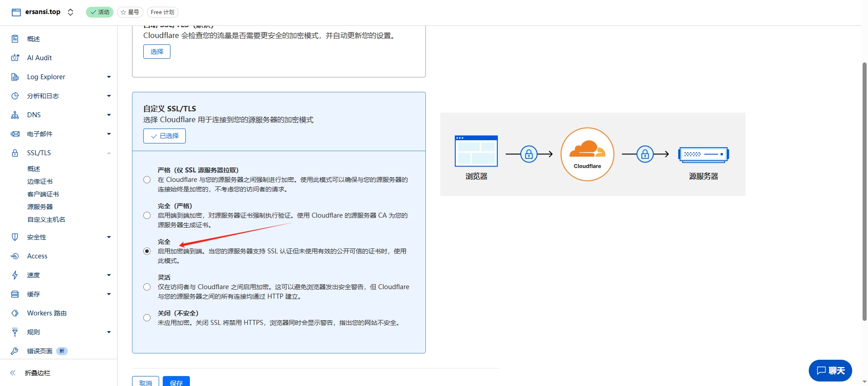Expand the Log Explorer submenu arrow
The image size is (868, 386).
tap(109, 77)
